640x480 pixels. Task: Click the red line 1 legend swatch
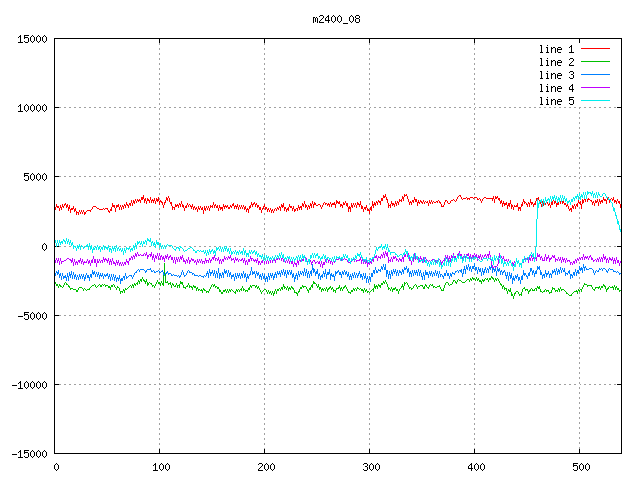(596, 49)
